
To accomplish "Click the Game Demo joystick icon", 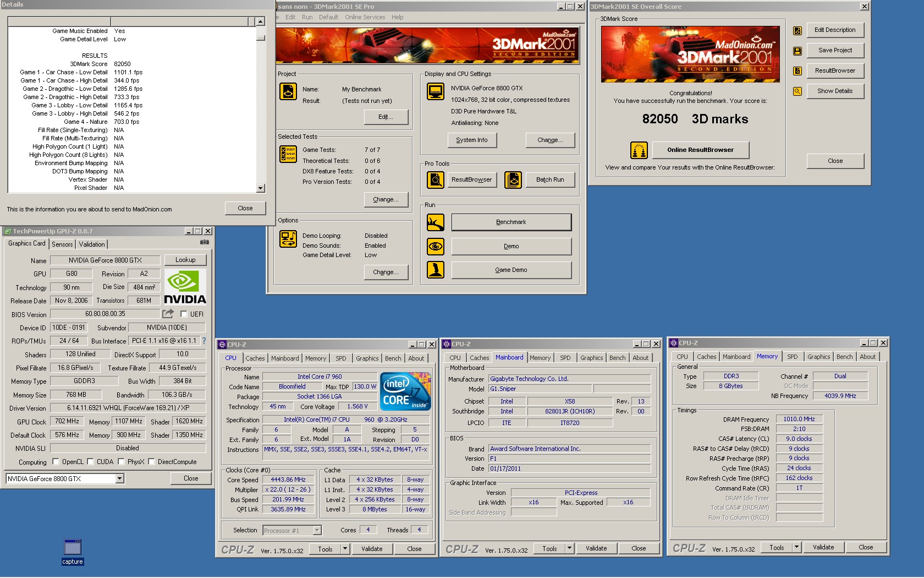I will (436, 270).
